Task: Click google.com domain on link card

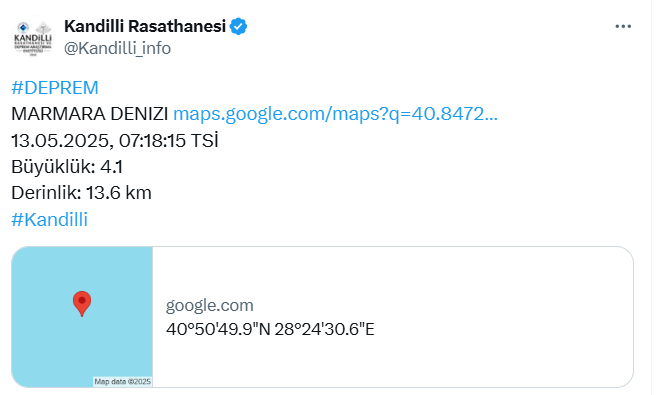Action: tap(210, 305)
